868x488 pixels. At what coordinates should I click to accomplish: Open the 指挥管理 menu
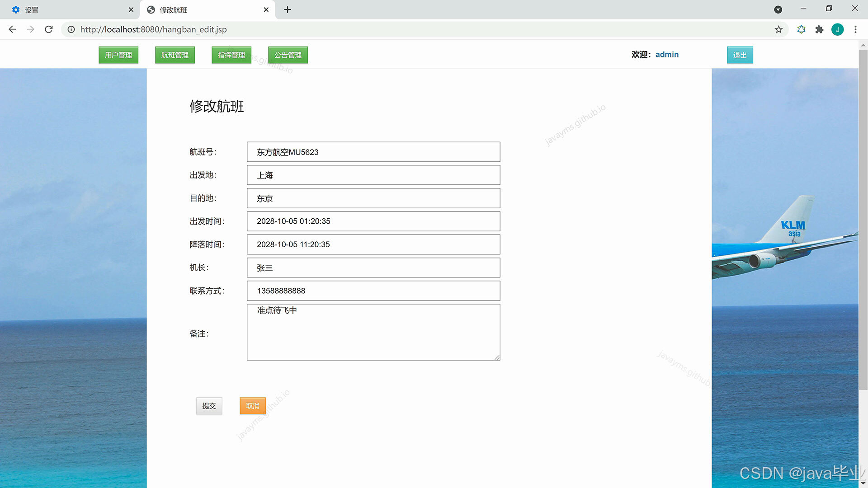click(x=231, y=55)
